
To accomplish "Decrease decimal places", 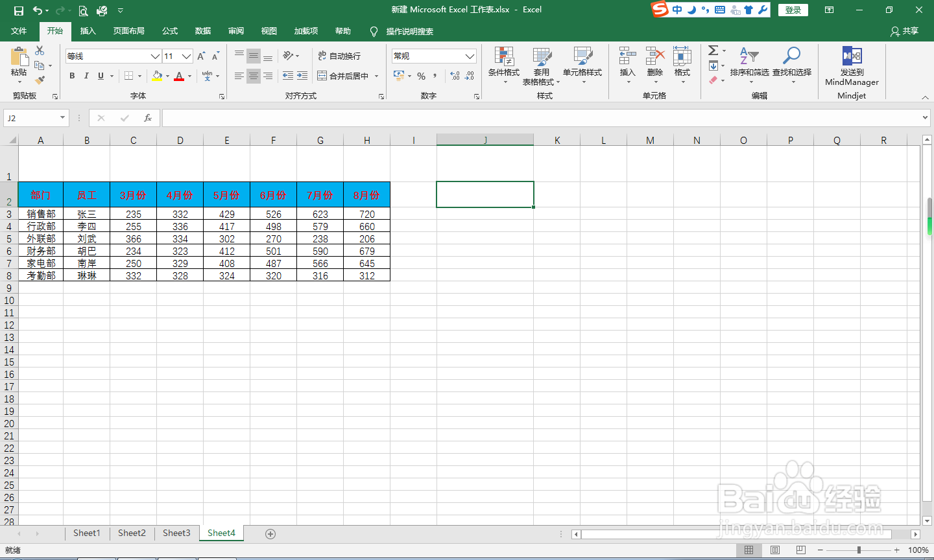I will (470, 76).
